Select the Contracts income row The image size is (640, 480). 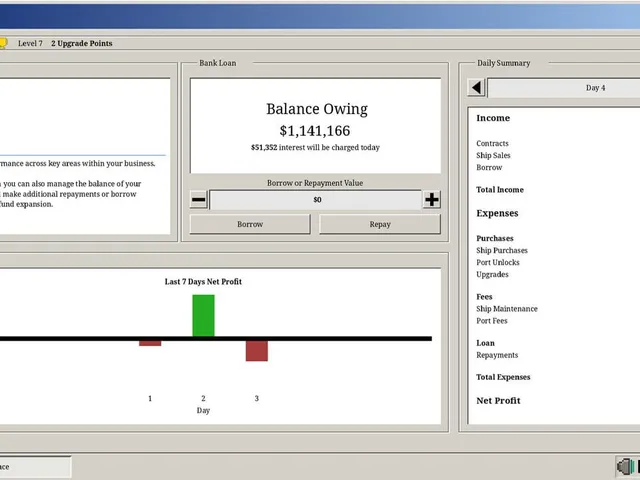(x=492, y=144)
